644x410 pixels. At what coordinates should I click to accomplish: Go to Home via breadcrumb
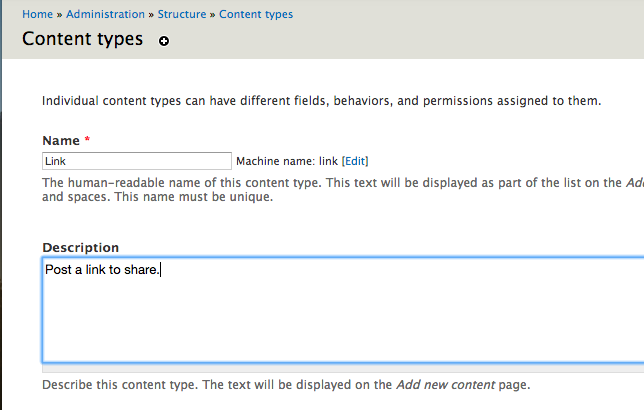[x=37, y=15]
